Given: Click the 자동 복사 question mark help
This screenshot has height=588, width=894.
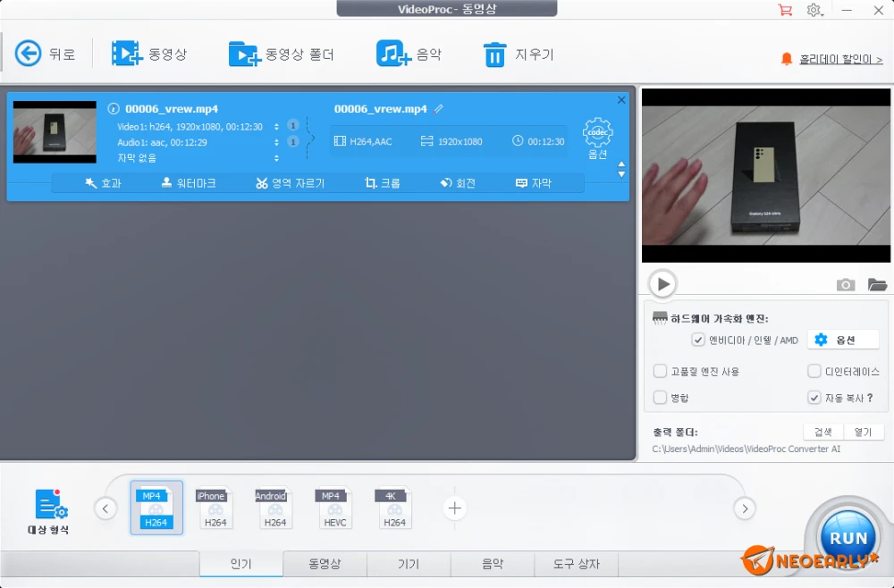Looking at the screenshot, I should click(x=870, y=398).
